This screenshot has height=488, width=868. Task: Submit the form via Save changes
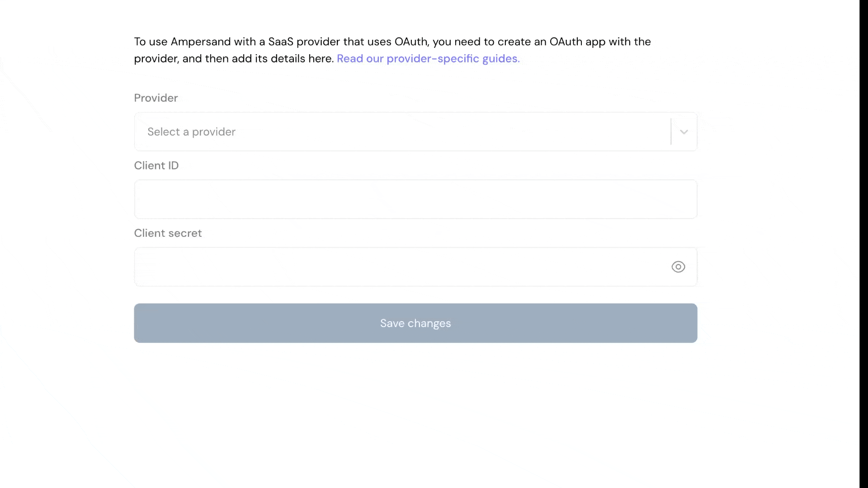coord(415,323)
